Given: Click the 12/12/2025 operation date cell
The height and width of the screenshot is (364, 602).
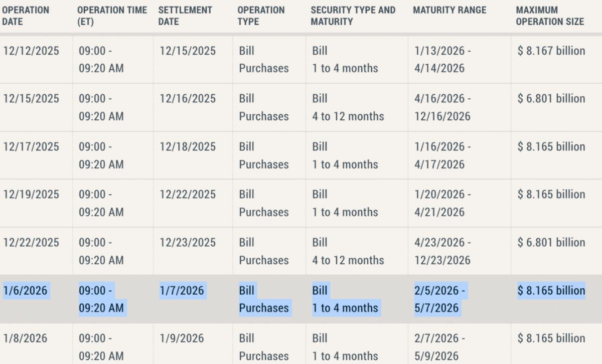Looking at the screenshot, I should pos(31,51).
